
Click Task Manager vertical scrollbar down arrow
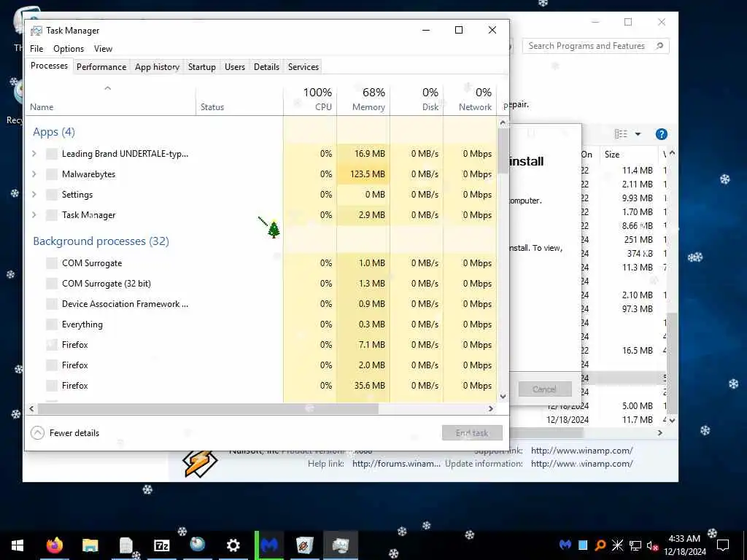pos(503,396)
